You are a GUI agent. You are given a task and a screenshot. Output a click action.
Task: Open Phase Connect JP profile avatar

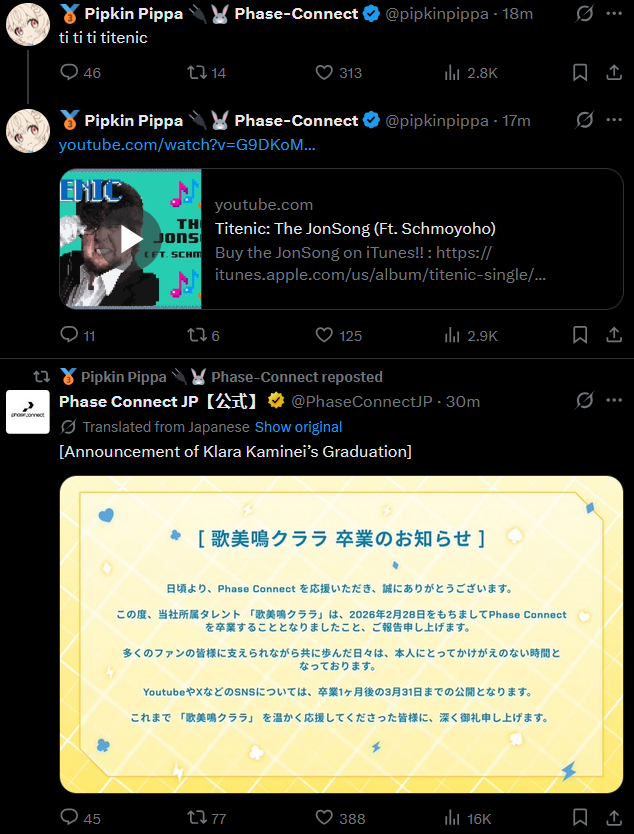tap(28, 412)
